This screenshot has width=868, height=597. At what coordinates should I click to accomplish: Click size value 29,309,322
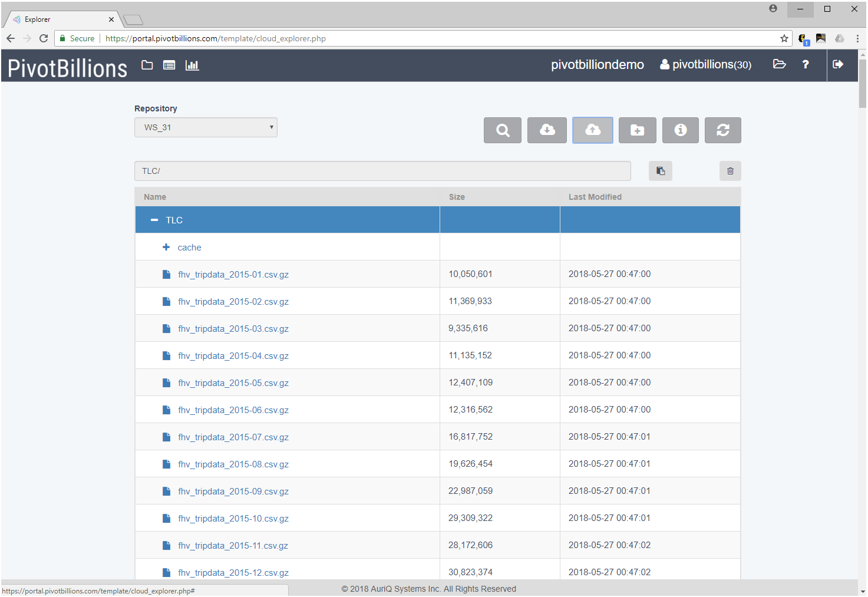point(470,518)
